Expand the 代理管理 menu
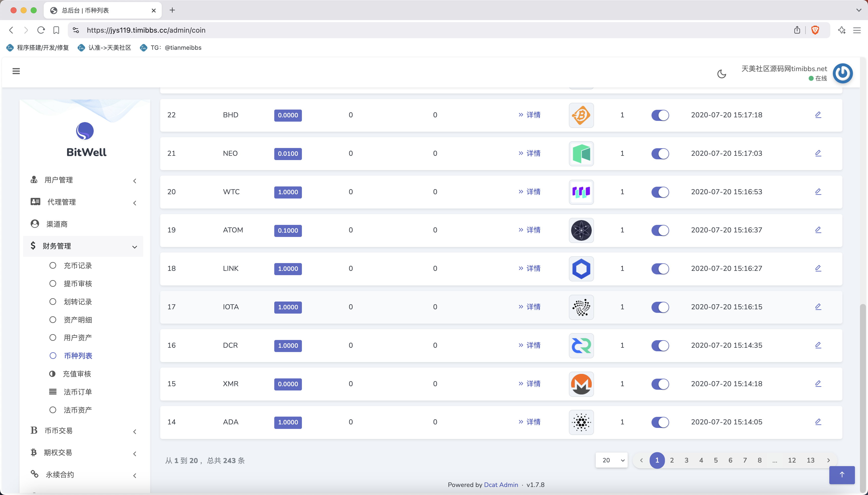The height and width of the screenshot is (495, 868). (x=83, y=202)
